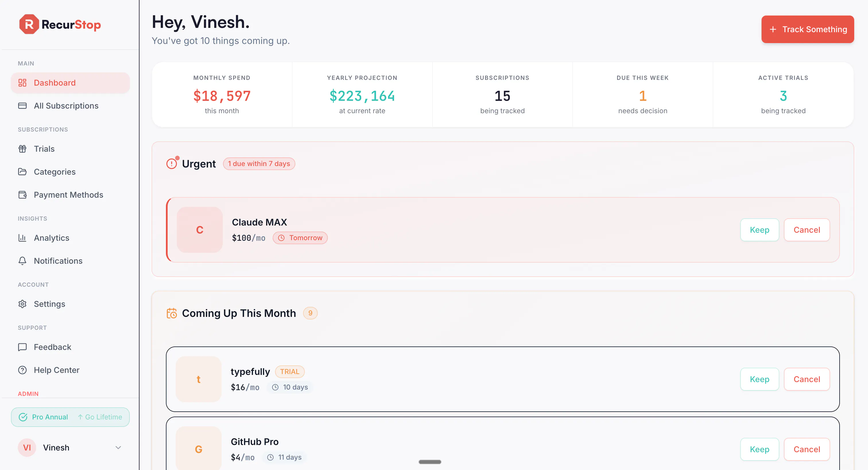
Task: Click the Pro Annual checkmark icon
Action: (23, 417)
